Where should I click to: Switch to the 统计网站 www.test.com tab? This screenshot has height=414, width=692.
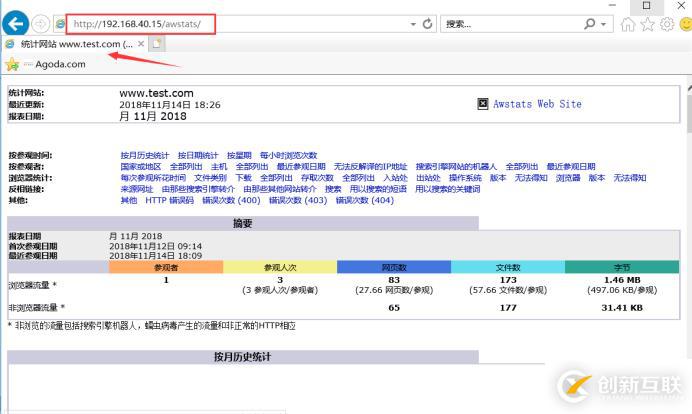[70, 44]
